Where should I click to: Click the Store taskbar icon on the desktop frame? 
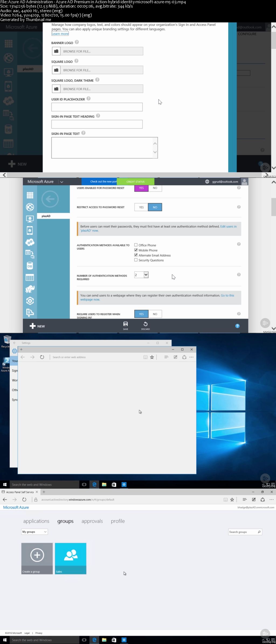[114, 485]
